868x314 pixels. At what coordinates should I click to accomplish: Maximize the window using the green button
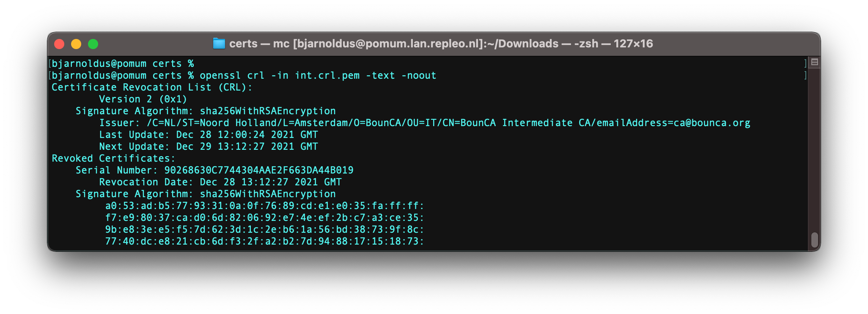pyautogui.click(x=93, y=44)
